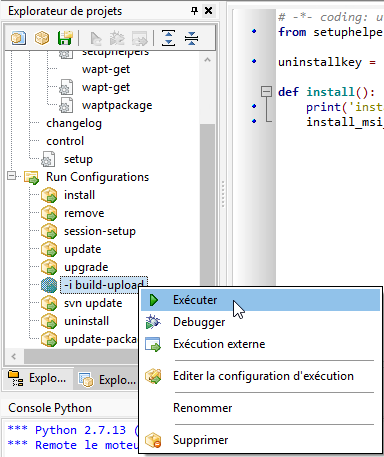The image size is (384, 457).
Task: Collapse the def install() code fold
Action: (266, 91)
